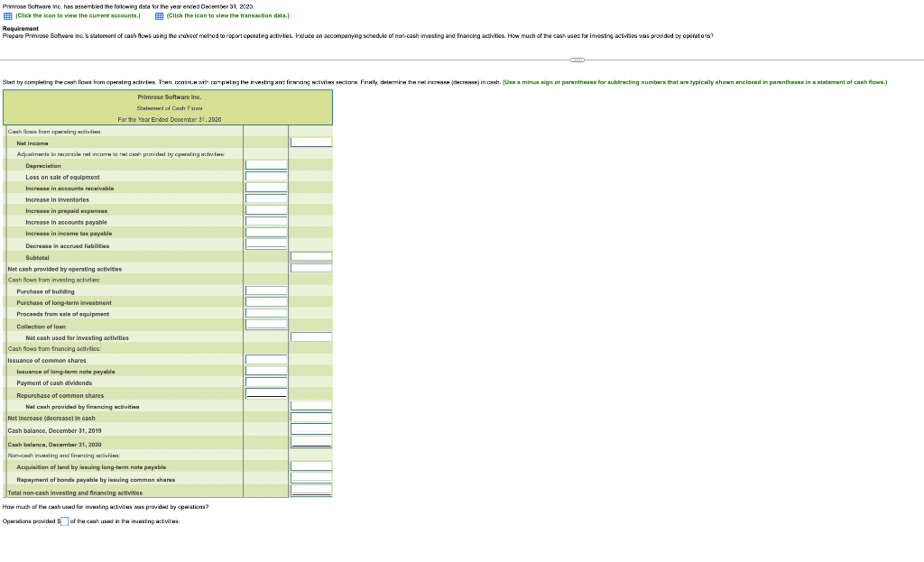Click 'For the Year Ended December 31, 2020' text

[x=169, y=119]
